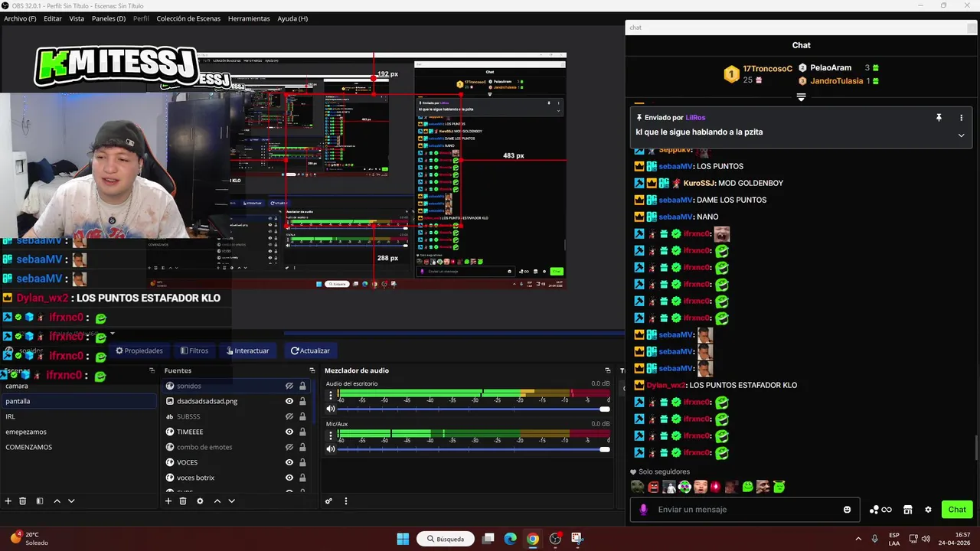Add a new scene with the plus icon
Screen dimensions: 980x551
8,501
